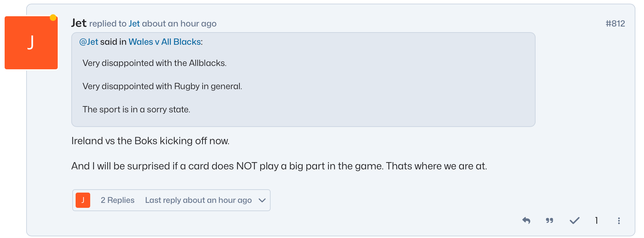Viewport: 644px width, 238px height.
Task: Open the three-dot post options menu
Action: (x=619, y=220)
